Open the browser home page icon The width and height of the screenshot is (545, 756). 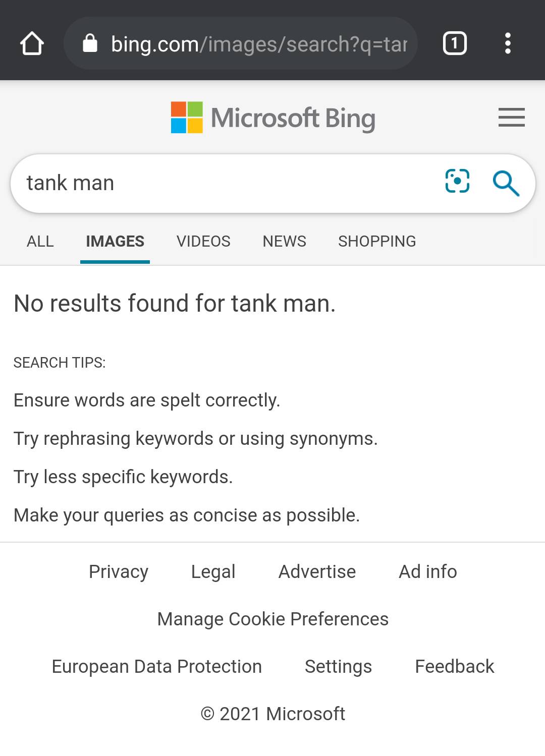tap(32, 43)
